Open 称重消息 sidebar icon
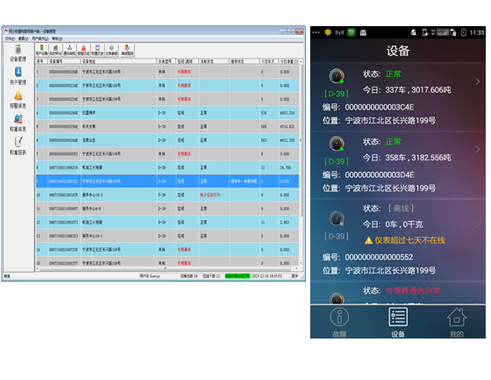Screen dimensions: 491x380 click(x=18, y=123)
